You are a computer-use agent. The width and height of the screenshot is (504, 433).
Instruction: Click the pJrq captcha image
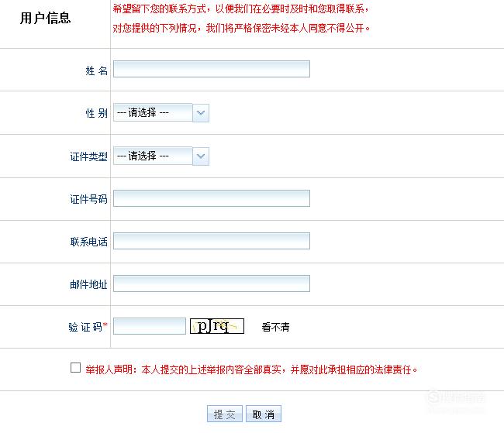point(217,326)
